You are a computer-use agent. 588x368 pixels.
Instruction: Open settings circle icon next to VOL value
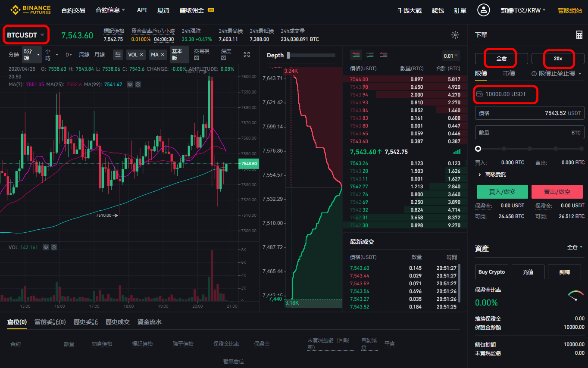pyautogui.click(x=54, y=247)
